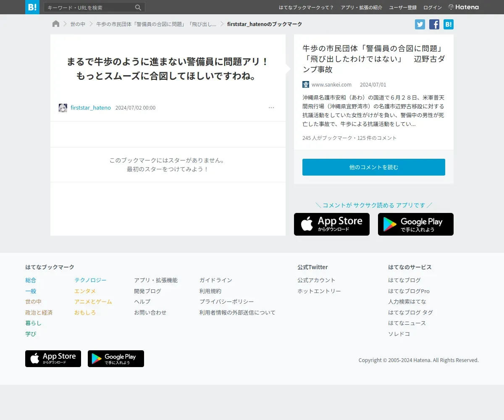Click the Hatena Bookmark B! logo

click(x=32, y=7)
